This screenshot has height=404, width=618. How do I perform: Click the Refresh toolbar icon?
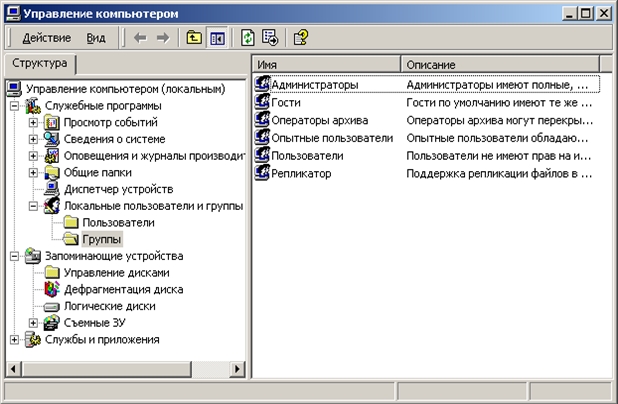pyautogui.click(x=248, y=37)
